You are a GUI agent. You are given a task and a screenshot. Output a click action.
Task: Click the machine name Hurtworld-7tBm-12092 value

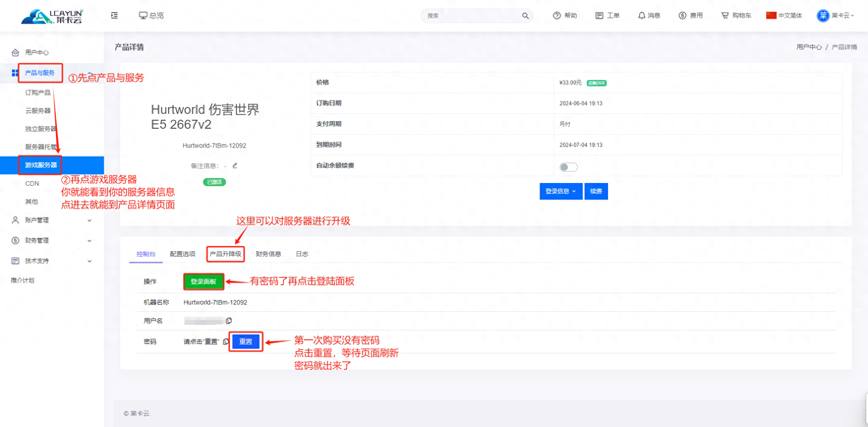[x=215, y=302]
